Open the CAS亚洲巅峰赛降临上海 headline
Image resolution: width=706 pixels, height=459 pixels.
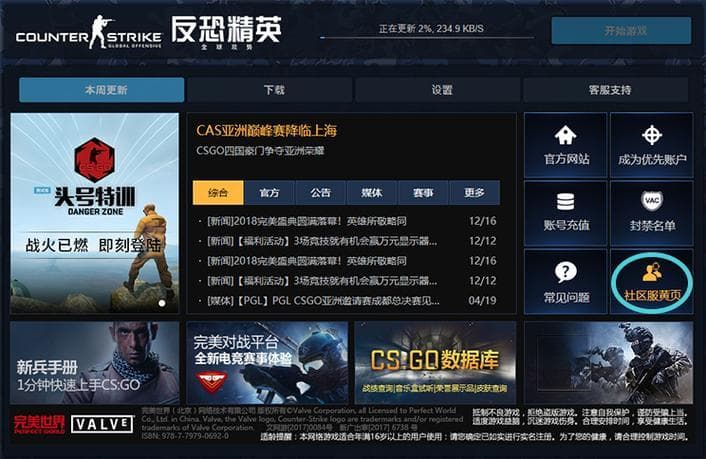(267, 131)
